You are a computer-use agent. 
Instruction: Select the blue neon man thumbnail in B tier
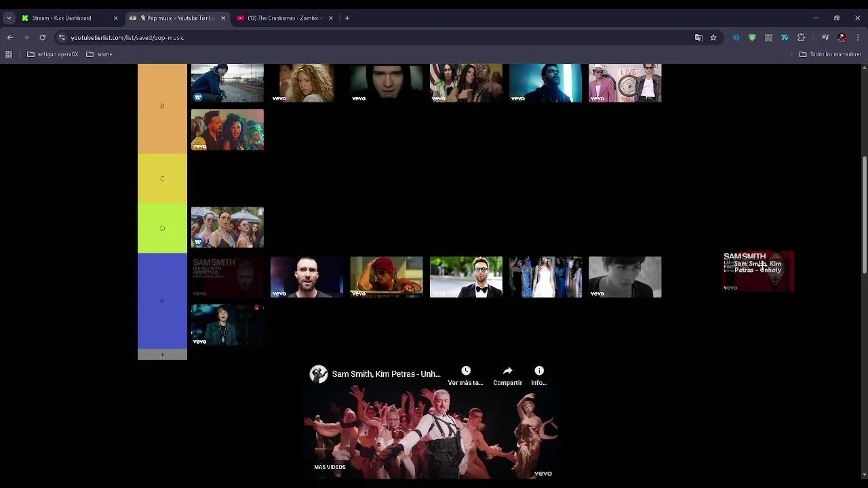pyautogui.click(x=545, y=83)
